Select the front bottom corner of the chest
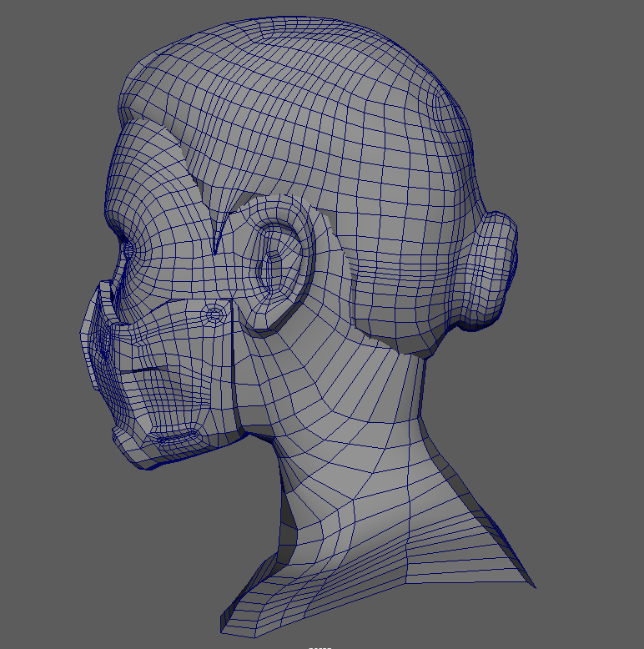The image size is (644, 649). 224,624
